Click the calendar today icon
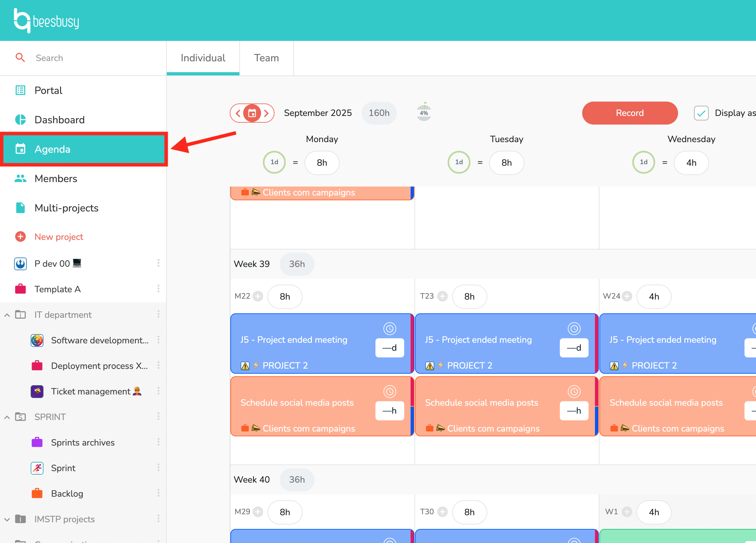 coord(252,113)
